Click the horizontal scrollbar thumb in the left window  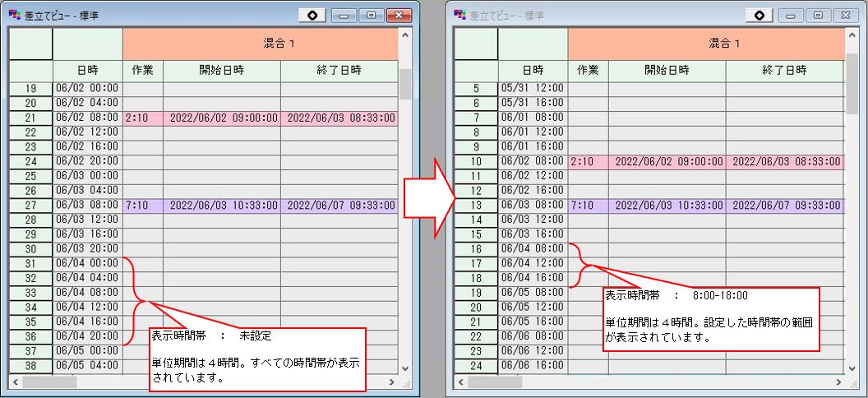point(49,382)
